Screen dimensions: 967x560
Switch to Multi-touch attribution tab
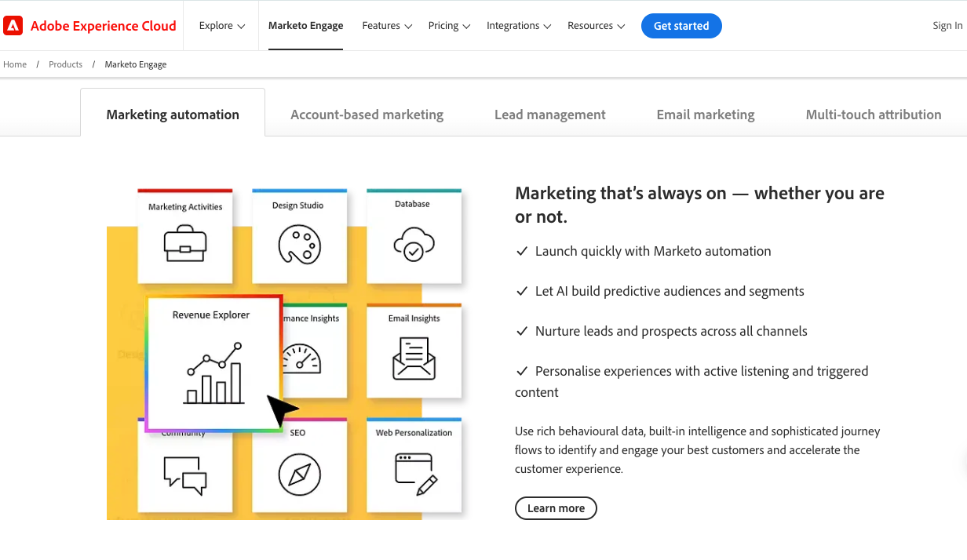coord(874,115)
